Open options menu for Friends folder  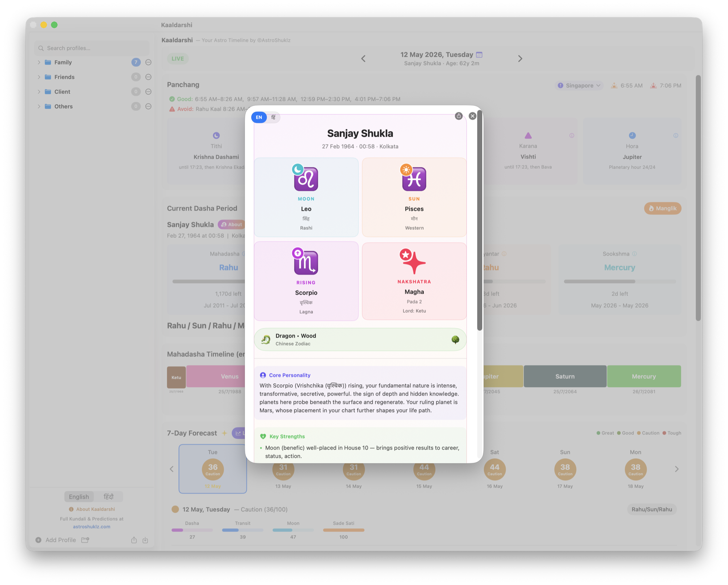click(x=148, y=77)
